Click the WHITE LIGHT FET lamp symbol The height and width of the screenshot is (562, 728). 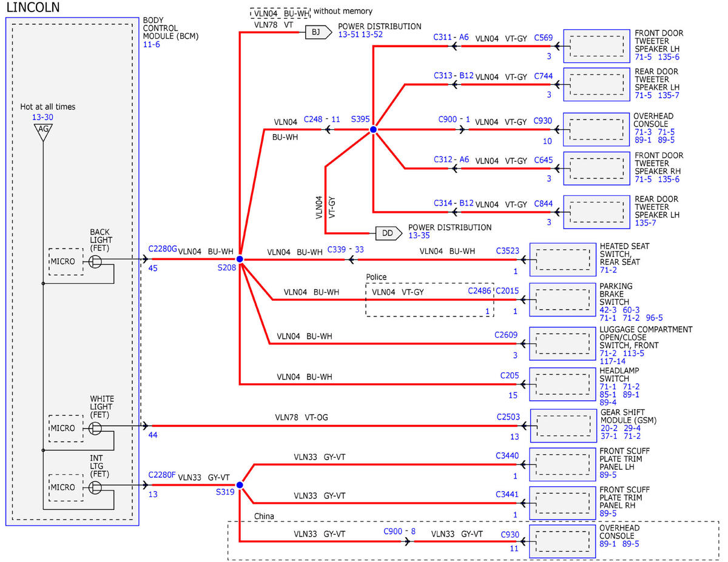click(95, 428)
